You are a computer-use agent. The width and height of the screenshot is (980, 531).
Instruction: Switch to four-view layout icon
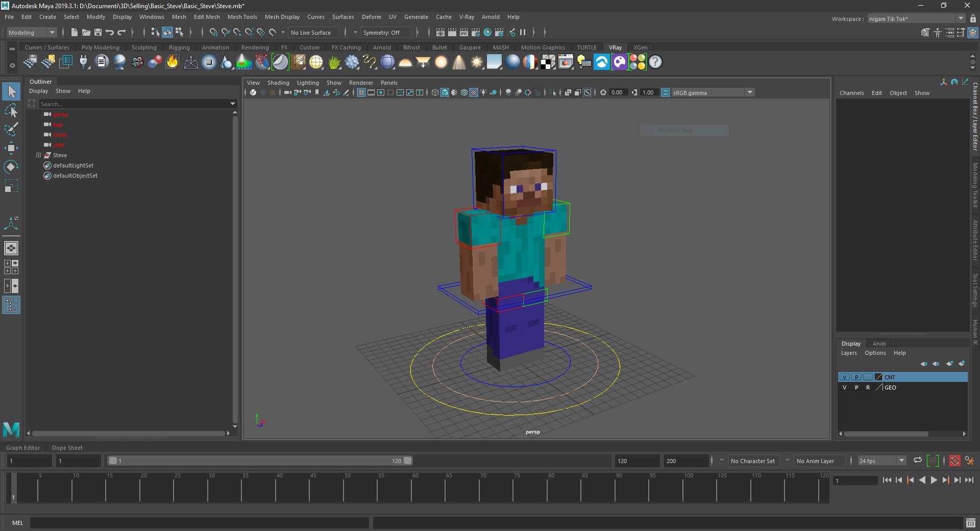point(11,267)
